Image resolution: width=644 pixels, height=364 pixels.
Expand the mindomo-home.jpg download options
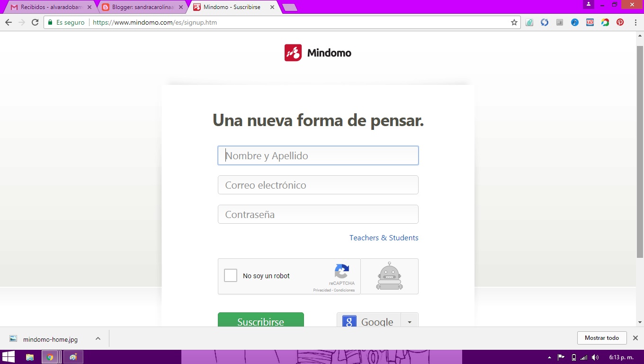coord(98,338)
